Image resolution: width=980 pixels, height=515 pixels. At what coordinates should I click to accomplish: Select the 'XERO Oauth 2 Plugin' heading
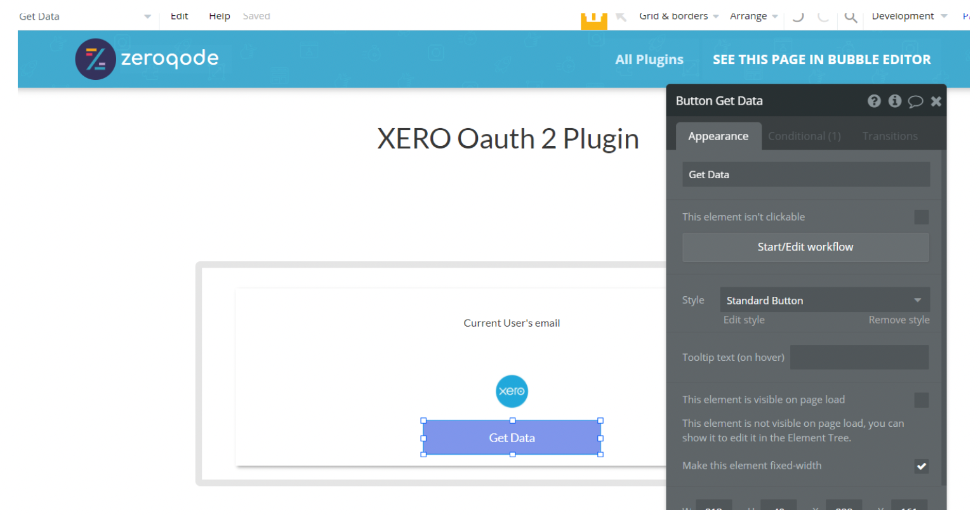508,139
